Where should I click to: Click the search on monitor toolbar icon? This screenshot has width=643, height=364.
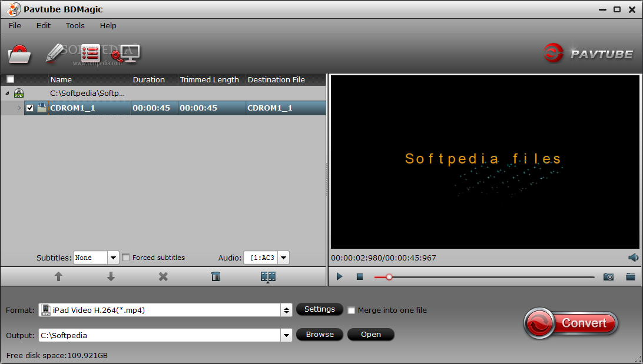point(126,54)
